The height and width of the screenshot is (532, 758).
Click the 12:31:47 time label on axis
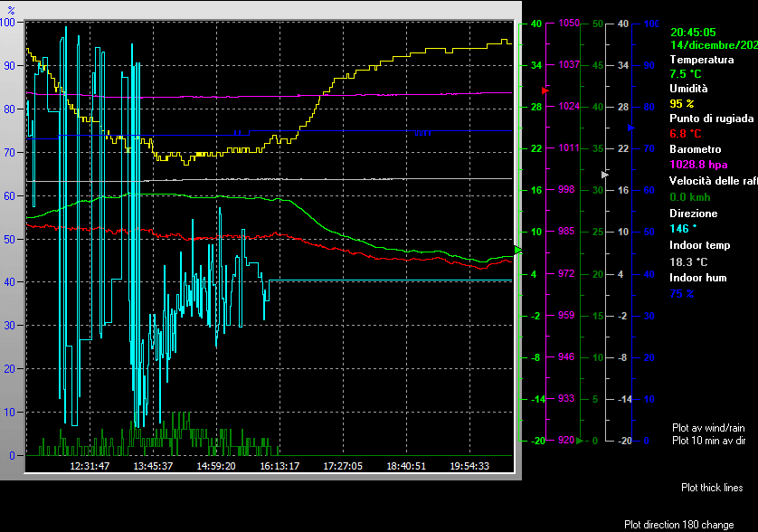click(x=90, y=466)
